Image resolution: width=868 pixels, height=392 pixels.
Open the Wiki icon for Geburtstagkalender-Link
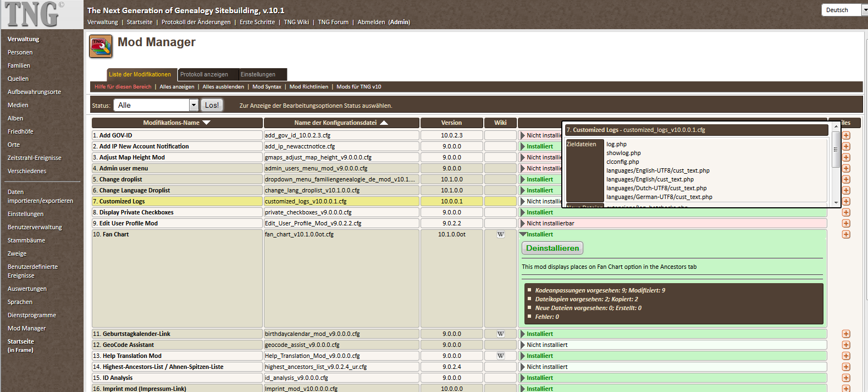[501, 334]
